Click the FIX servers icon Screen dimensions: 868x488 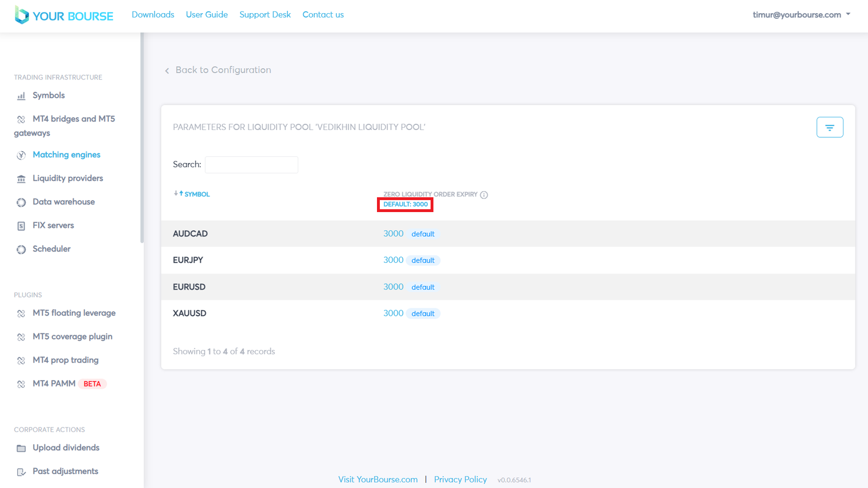21,226
